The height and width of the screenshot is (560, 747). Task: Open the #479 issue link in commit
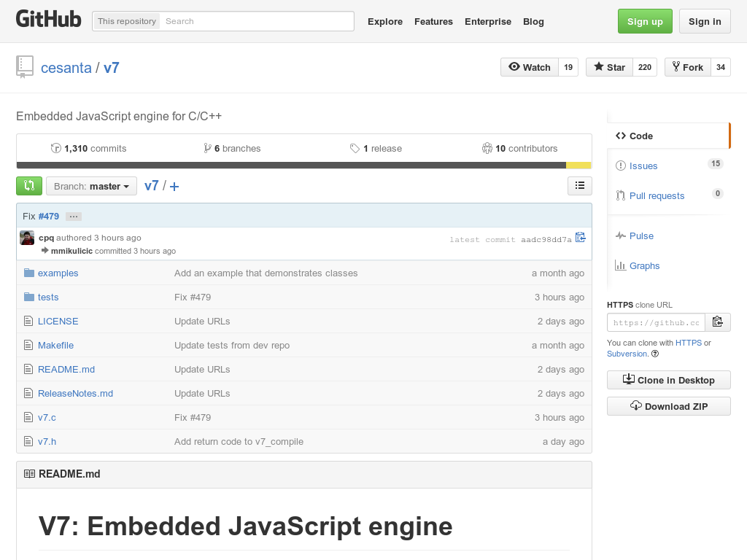tap(49, 216)
